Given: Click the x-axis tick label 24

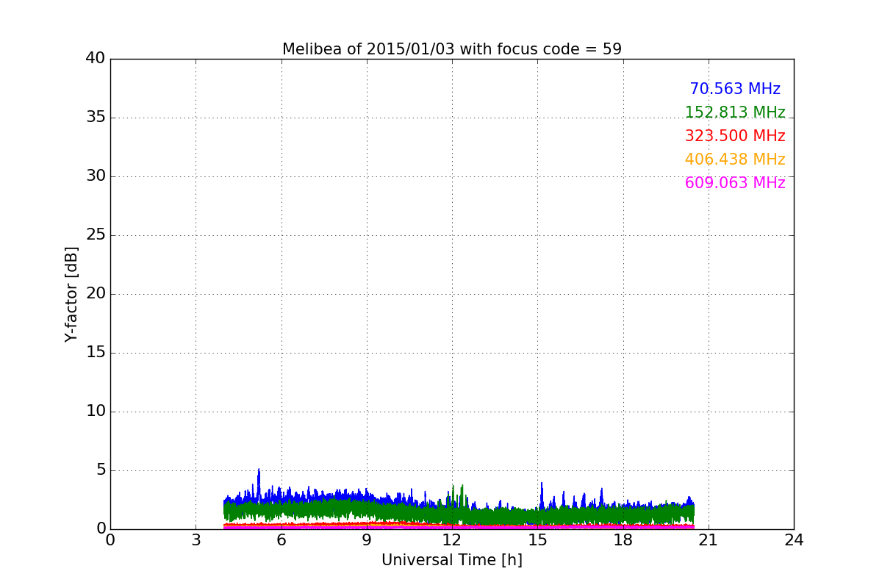Looking at the screenshot, I should click(794, 540).
